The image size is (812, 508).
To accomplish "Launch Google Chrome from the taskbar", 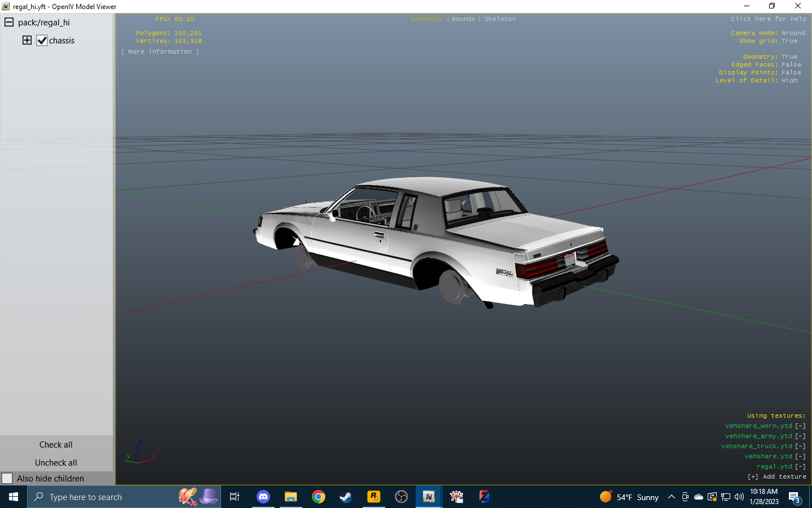I will tap(319, 497).
